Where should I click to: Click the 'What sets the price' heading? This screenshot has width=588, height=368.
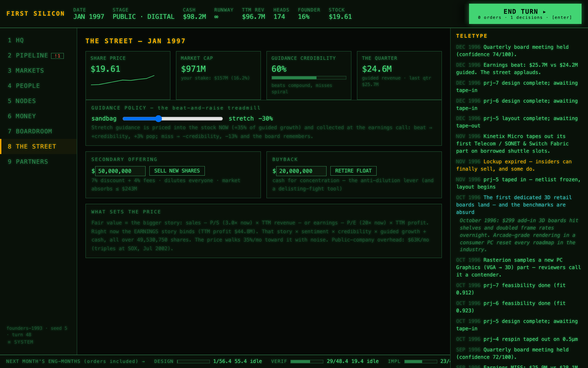click(126, 212)
